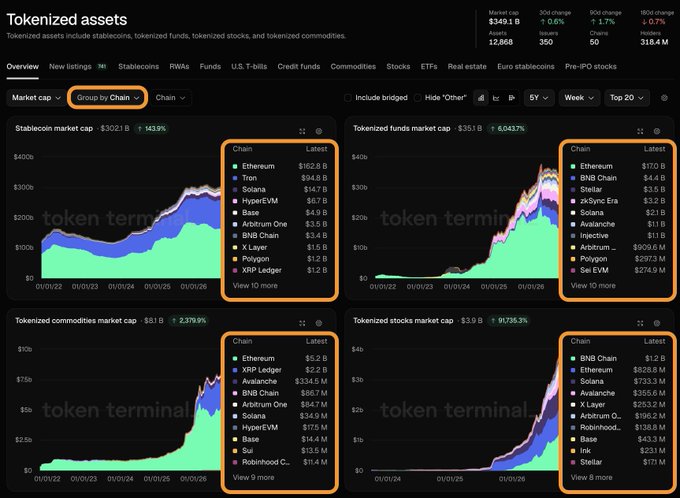Open the Week granularity dropdown
The height and width of the screenshot is (498, 680).
pyautogui.click(x=579, y=98)
